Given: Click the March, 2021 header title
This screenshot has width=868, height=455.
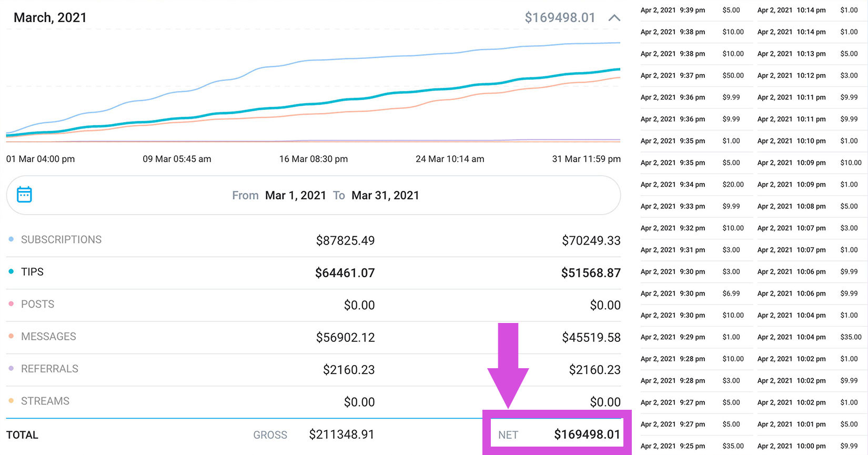Looking at the screenshot, I should (50, 18).
